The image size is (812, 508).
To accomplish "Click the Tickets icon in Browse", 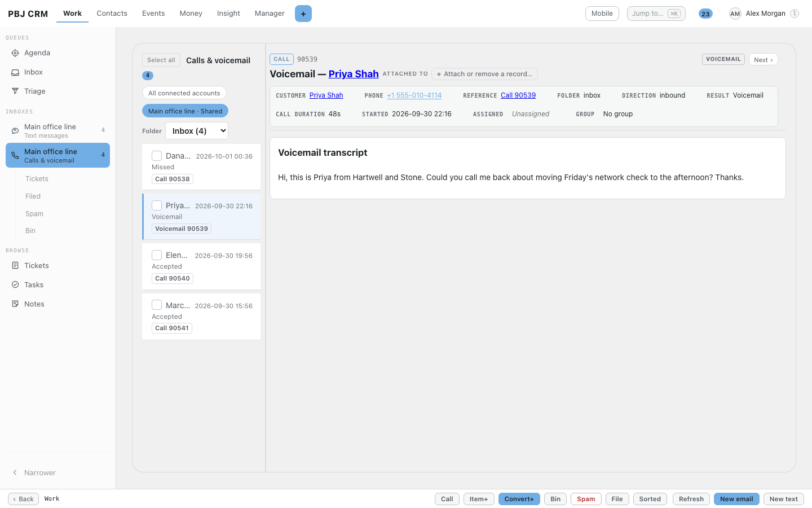I will point(15,266).
